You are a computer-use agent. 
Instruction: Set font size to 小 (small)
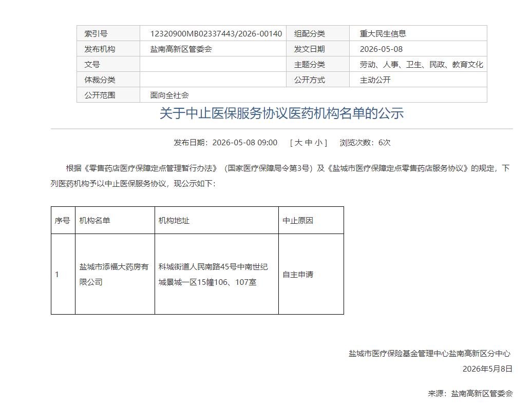coord(318,143)
